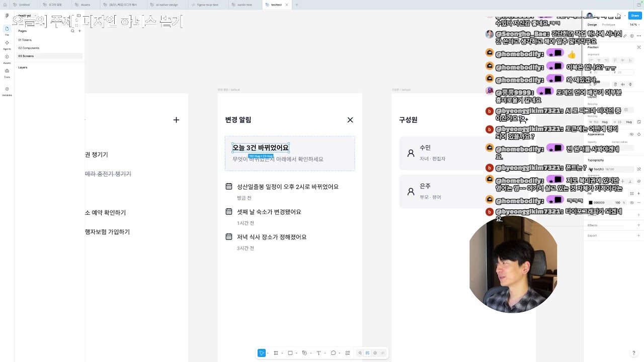Toggle Fill visibility eye icon
The width and height of the screenshot is (644, 362).
point(632,203)
